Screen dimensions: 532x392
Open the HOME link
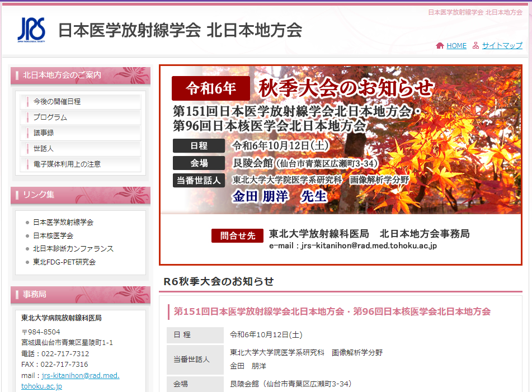456,45
